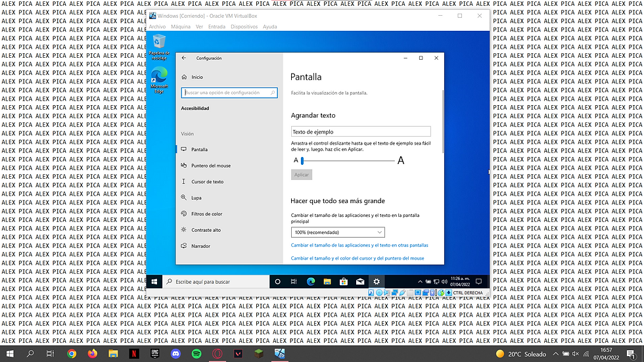
Task: Open VirtualBox Dispositivos menu
Action: tap(244, 27)
